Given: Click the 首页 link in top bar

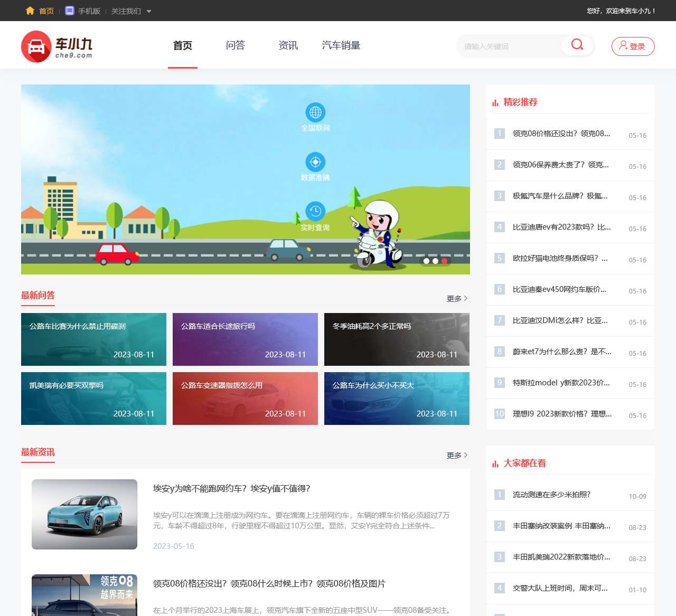Looking at the screenshot, I should tap(46, 11).
